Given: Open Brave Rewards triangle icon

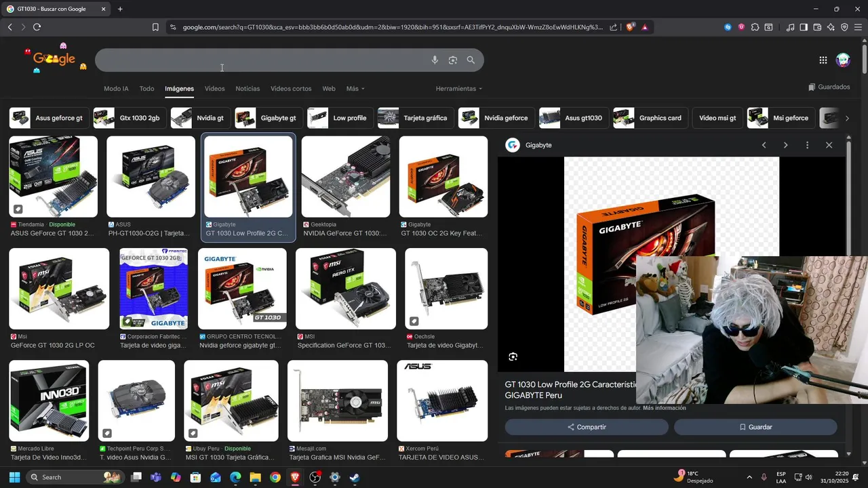Looking at the screenshot, I should (x=644, y=27).
